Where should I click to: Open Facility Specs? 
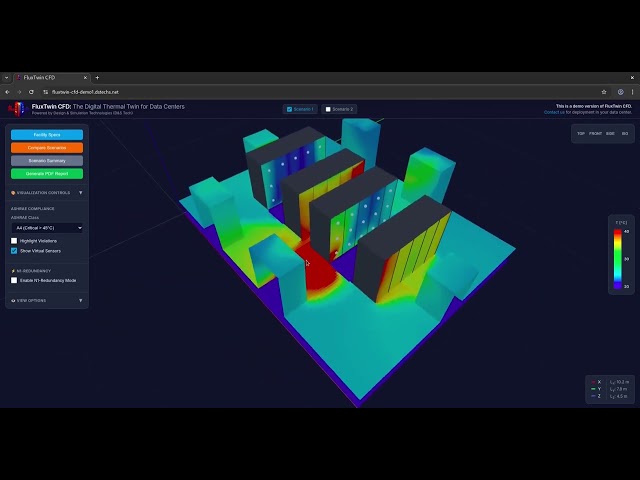[47, 135]
